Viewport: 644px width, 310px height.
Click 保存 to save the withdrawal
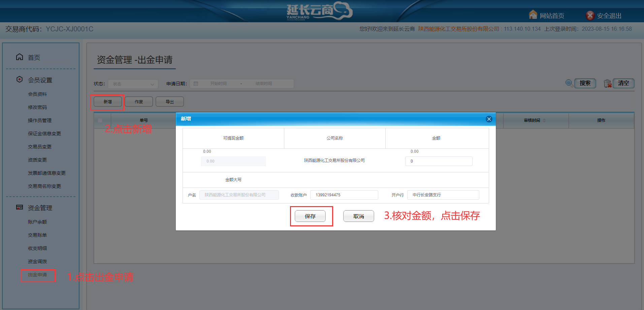point(310,216)
